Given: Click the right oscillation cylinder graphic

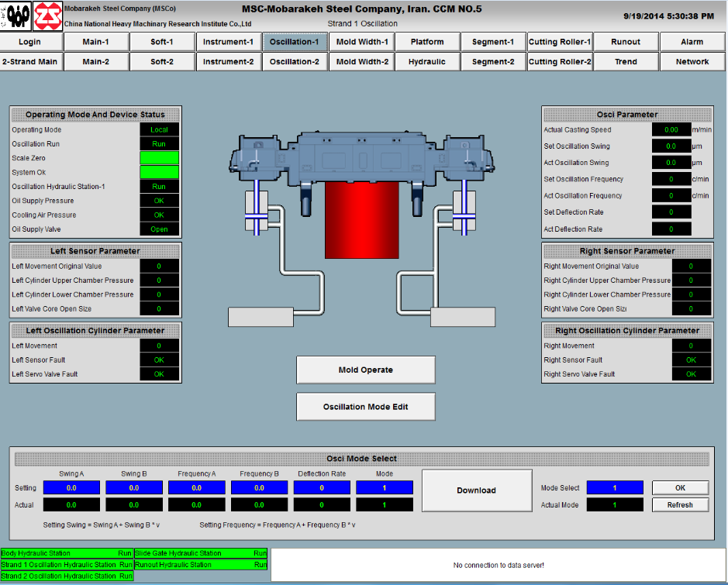Looking at the screenshot, I should (x=464, y=211).
